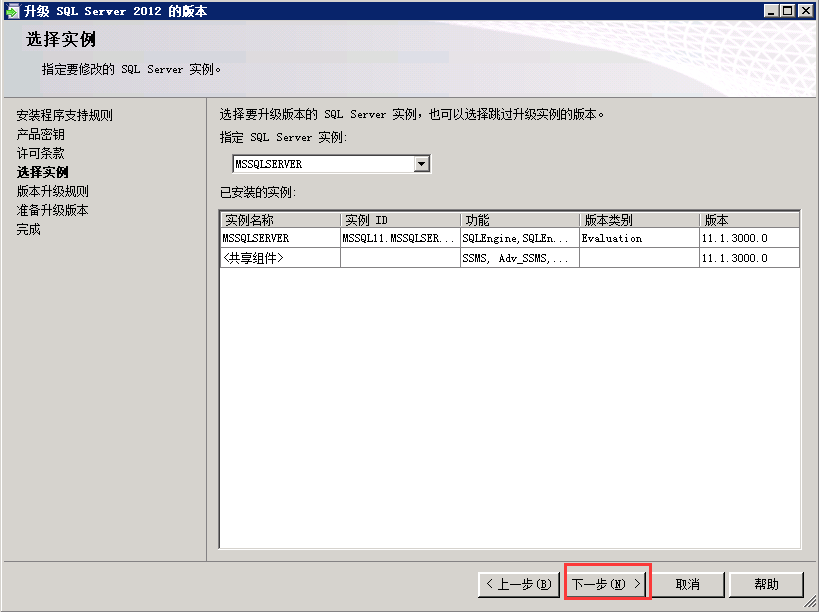
Task: Select 选择实例 step in sidebar
Action: tap(42, 172)
